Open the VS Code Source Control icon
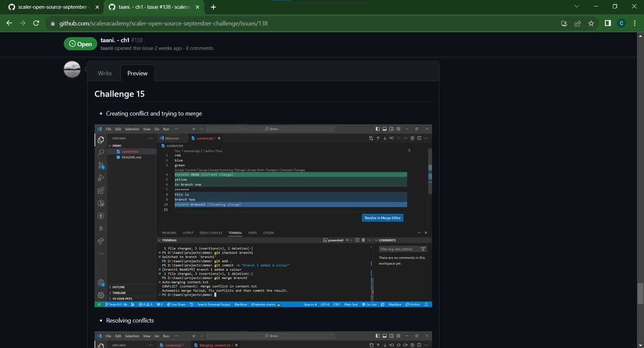 tap(100, 166)
